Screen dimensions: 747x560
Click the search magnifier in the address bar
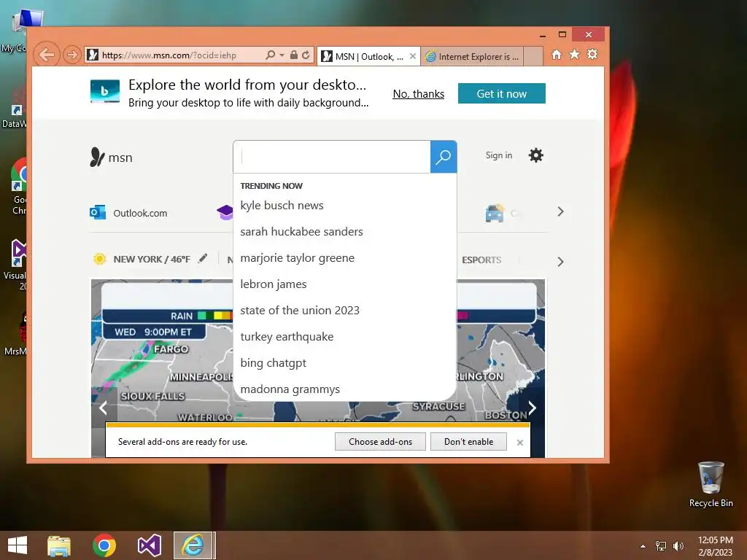click(x=270, y=55)
